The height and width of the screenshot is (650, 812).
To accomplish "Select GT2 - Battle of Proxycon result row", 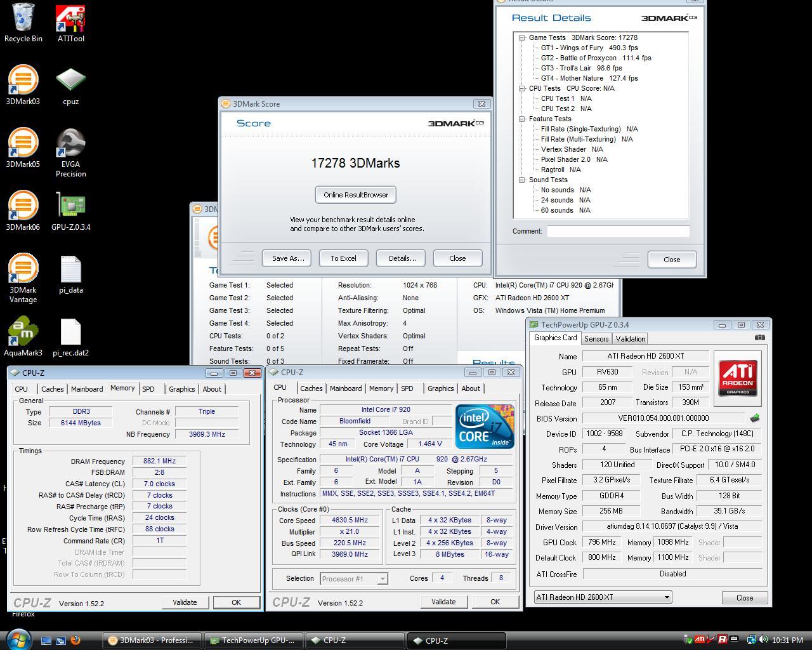I will tap(596, 58).
